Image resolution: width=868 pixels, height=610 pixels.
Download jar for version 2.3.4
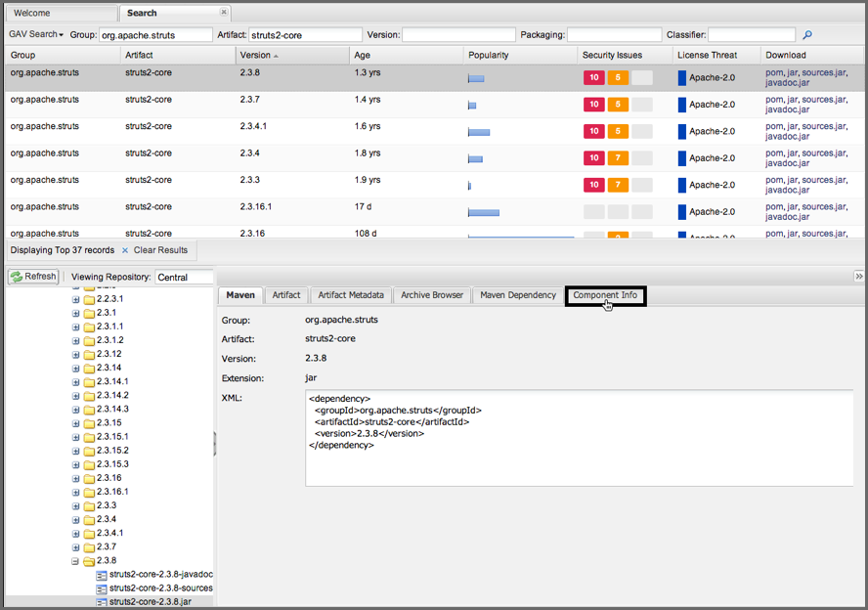click(793, 153)
